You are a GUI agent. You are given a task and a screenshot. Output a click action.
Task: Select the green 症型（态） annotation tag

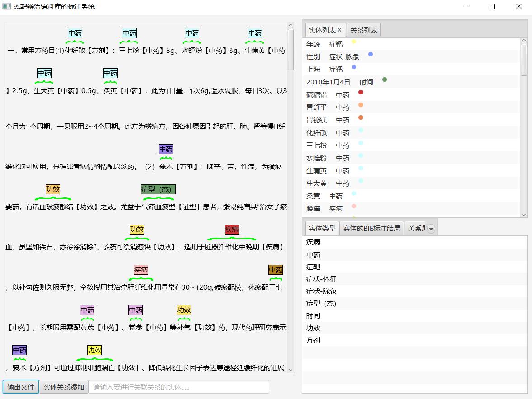click(x=158, y=189)
